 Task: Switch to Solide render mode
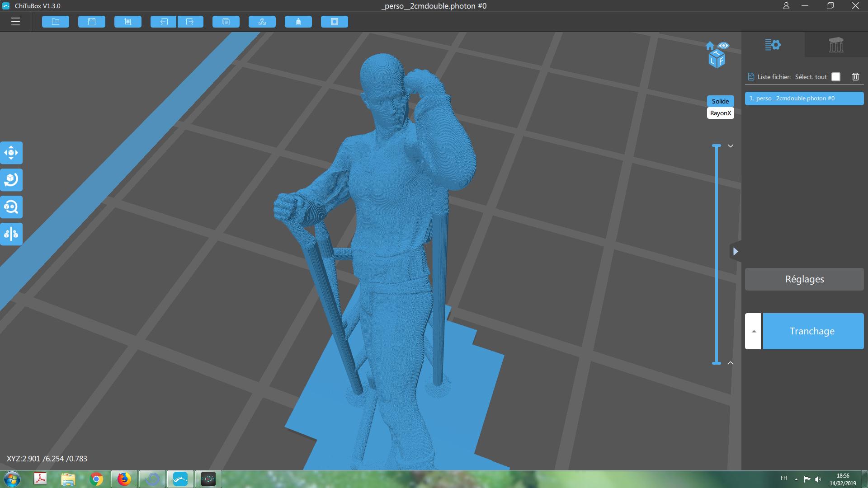(720, 101)
